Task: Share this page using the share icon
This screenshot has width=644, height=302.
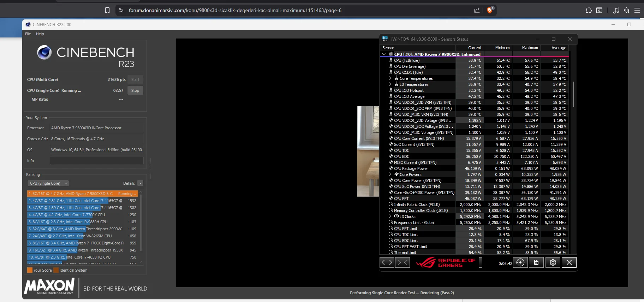Action: pyautogui.click(x=477, y=10)
